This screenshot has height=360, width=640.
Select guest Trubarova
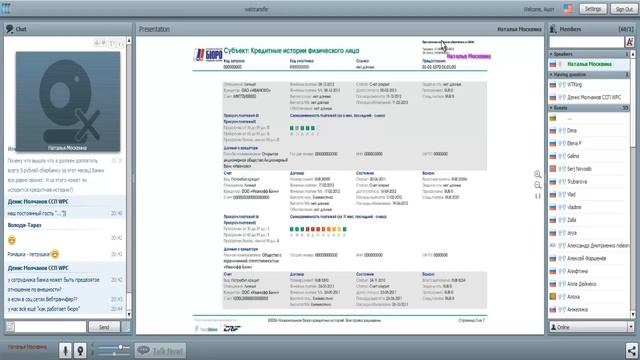coord(589,182)
